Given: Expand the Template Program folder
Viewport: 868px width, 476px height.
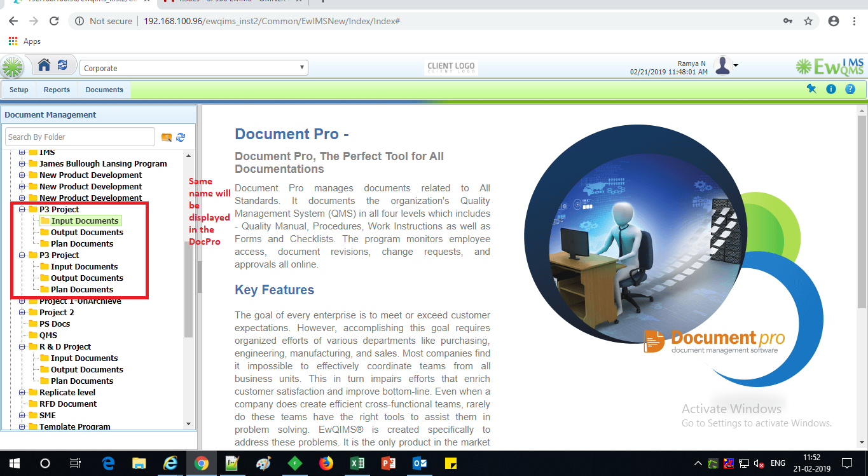Looking at the screenshot, I should tap(22, 427).
